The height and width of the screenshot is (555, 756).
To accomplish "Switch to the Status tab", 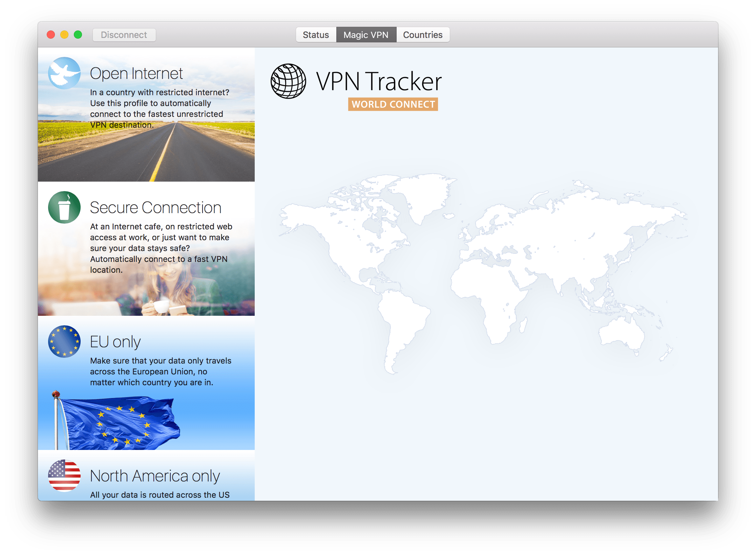I will tap(316, 35).
